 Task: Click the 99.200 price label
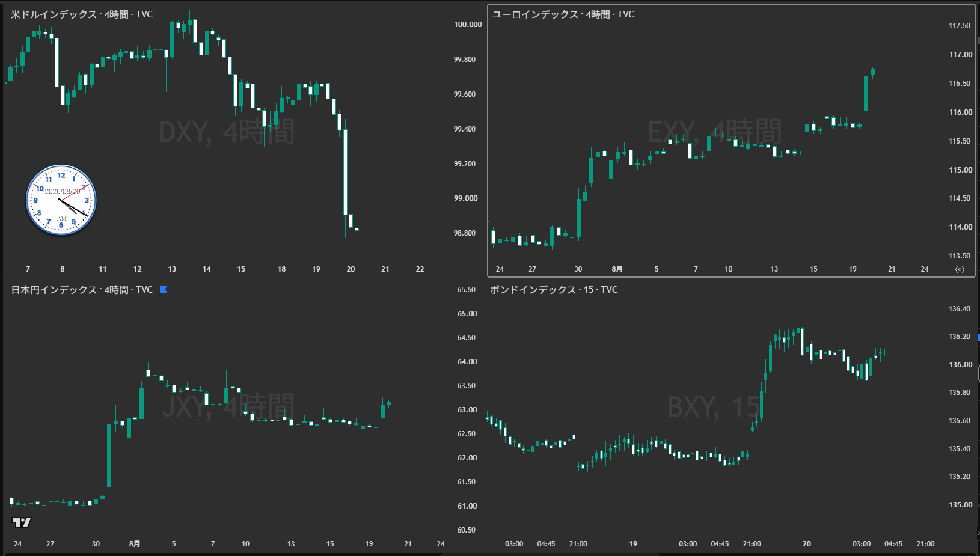pos(465,164)
